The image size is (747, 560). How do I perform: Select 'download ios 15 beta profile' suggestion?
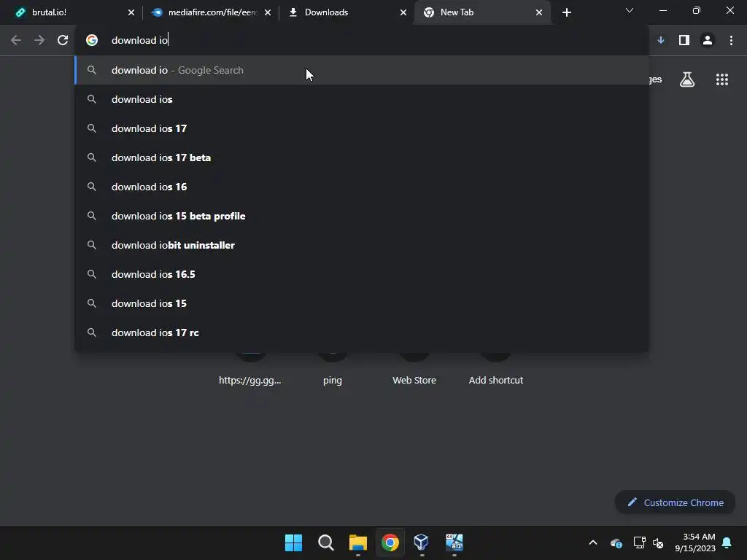click(362, 216)
